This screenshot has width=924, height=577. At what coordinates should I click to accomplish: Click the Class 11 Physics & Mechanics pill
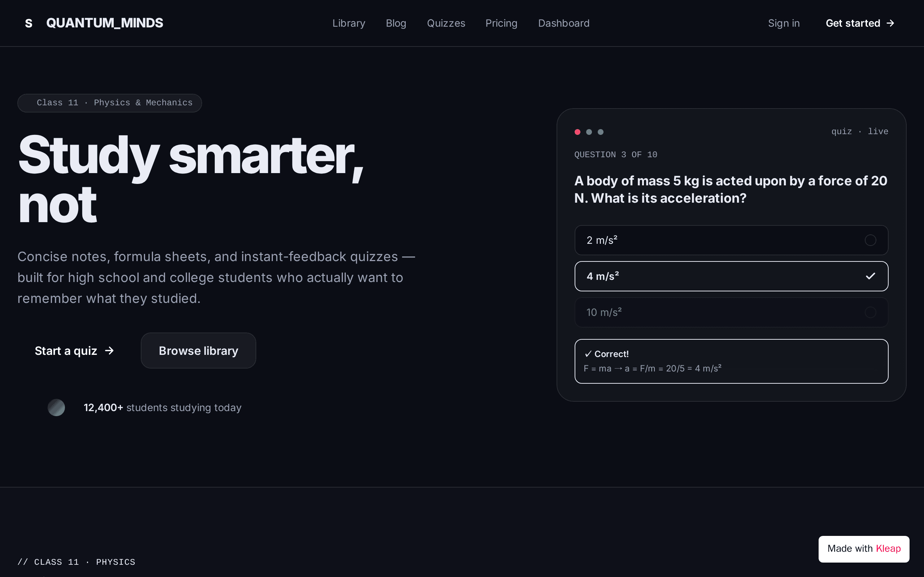point(110,103)
